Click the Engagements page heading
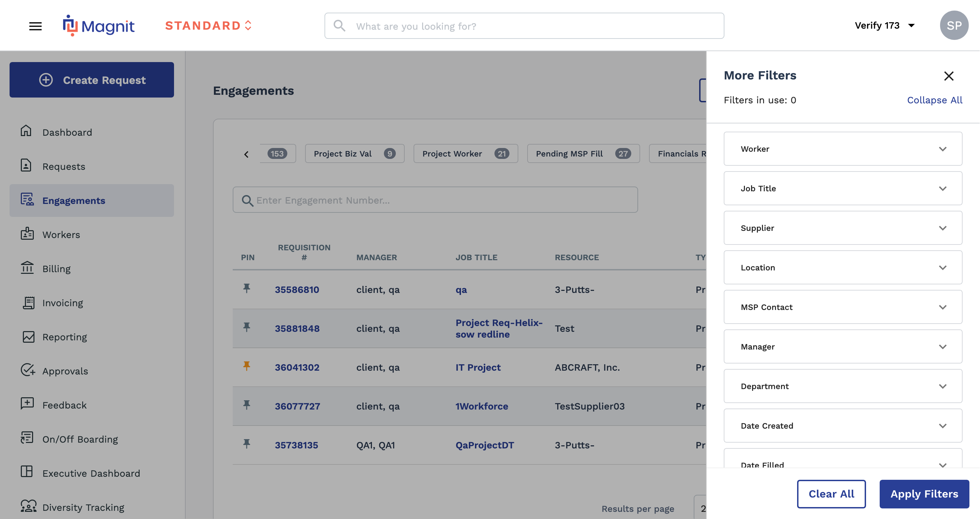Viewport: 980px width, 519px height. [x=253, y=90]
